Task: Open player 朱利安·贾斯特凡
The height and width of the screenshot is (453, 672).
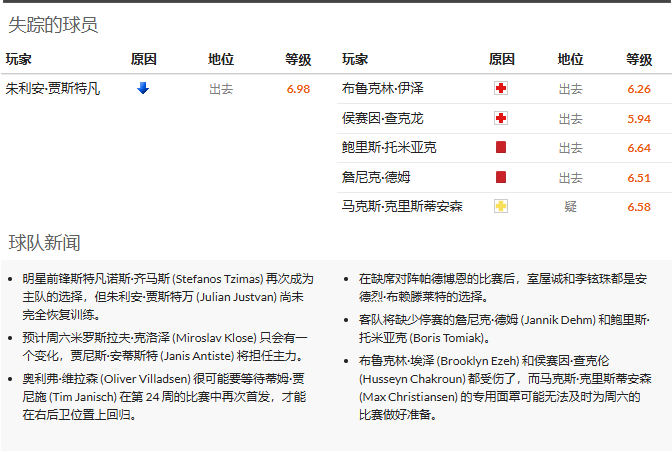Action: pyautogui.click(x=52, y=89)
